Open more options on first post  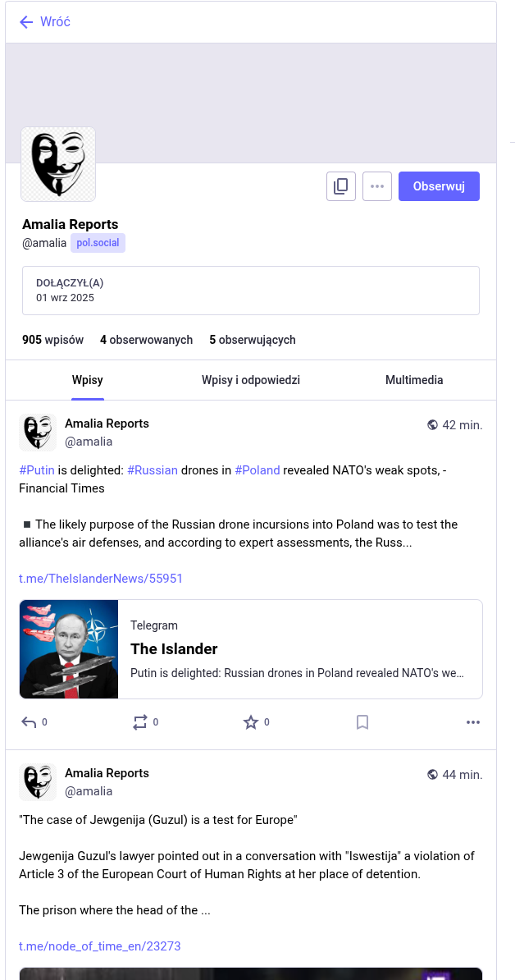point(473,722)
